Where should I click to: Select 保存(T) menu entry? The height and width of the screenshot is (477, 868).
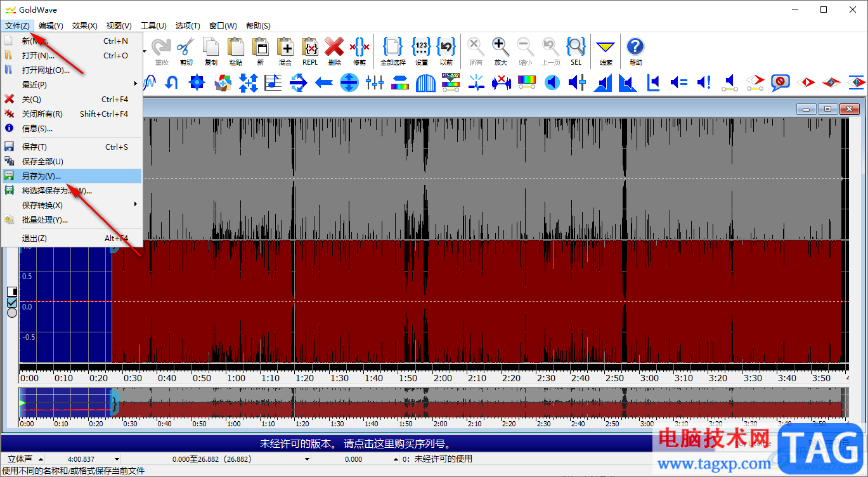click(x=72, y=147)
